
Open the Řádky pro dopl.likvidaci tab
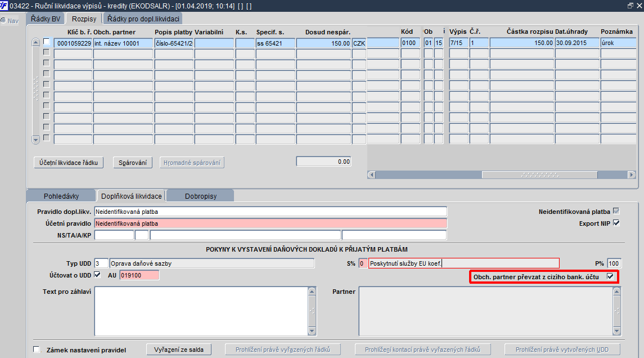tap(143, 19)
